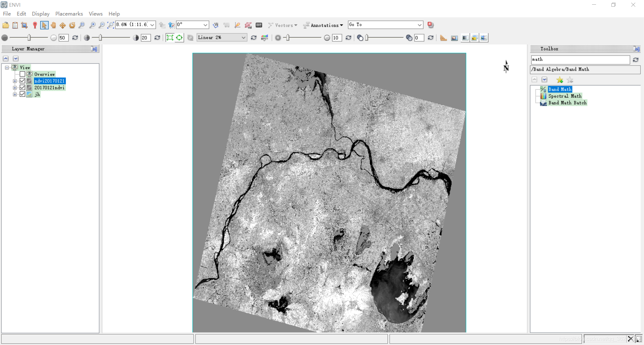The height and width of the screenshot is (345, 644).
Task: Open the Placemarks menu
Action: point(69,14)
